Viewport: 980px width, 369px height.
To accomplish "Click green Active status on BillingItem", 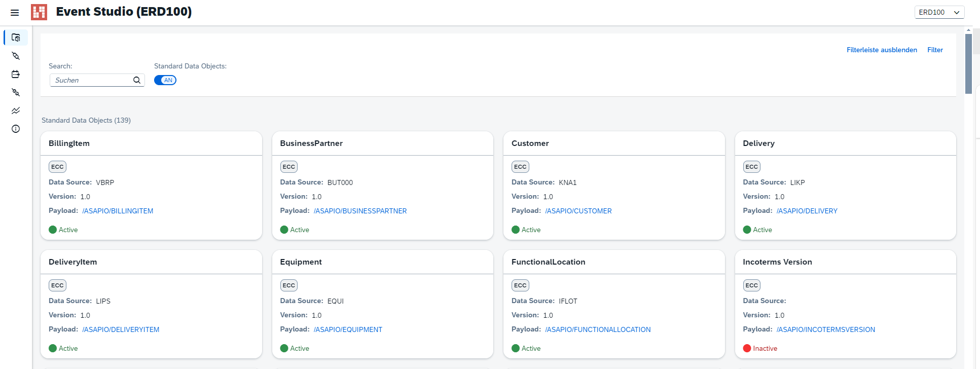I will (x=63, y=230).
